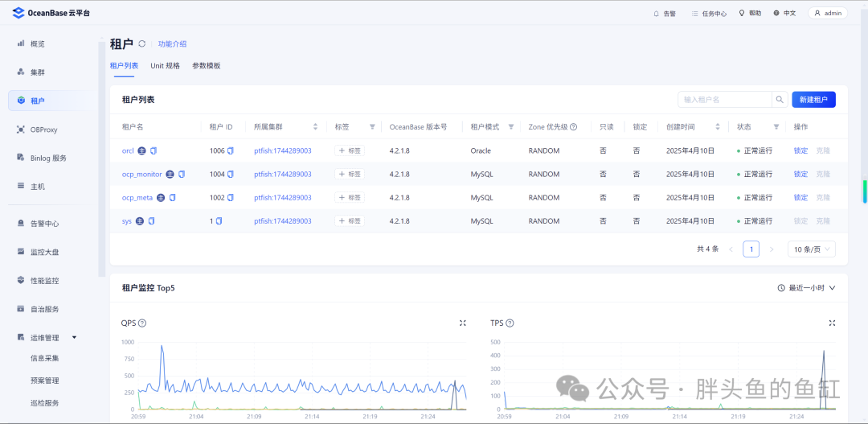Click 锁定 for the ocp_monitor tenant
Image resolution: width=868 pixels, height=424 pixels.
800,174
